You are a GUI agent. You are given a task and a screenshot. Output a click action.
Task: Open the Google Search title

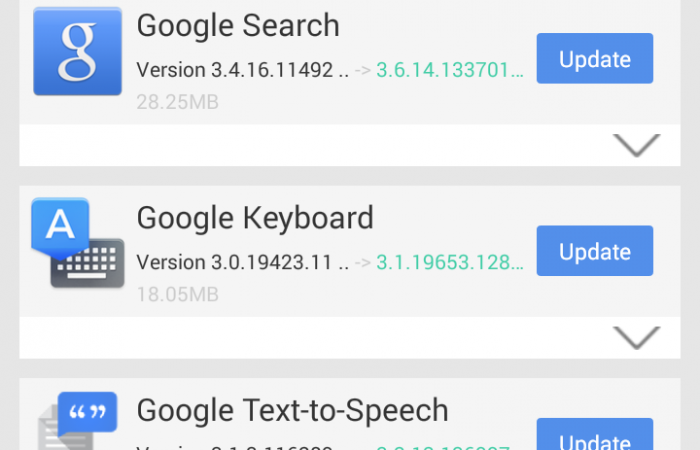[x=238, y=25]
